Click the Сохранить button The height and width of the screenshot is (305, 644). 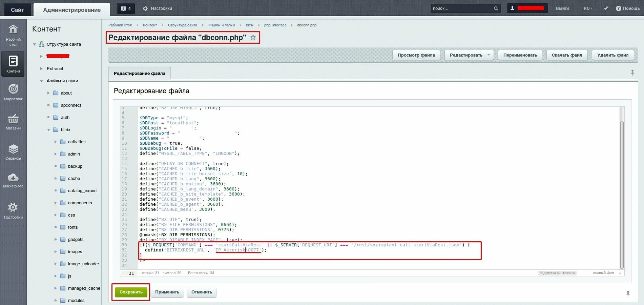pos(131,292)
